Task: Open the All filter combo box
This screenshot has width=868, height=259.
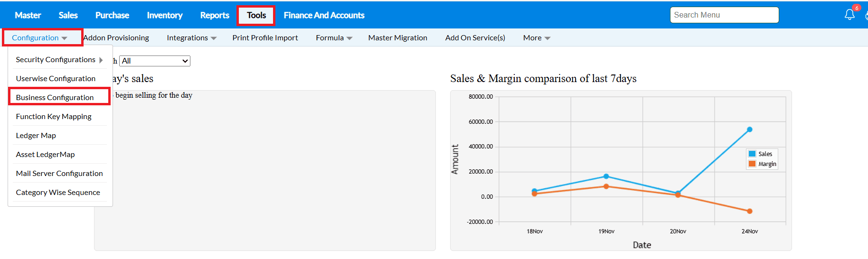Action: 155,61
